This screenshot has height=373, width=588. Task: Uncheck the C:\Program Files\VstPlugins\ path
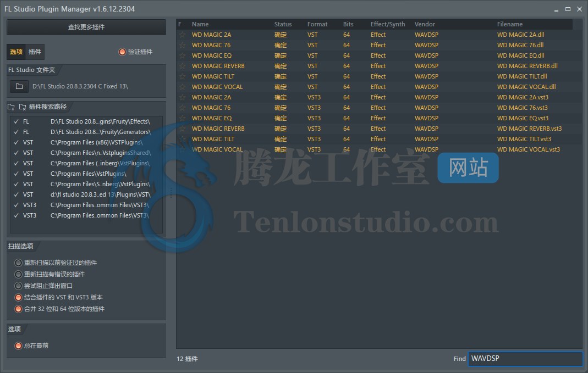click(x=16, y=174)
